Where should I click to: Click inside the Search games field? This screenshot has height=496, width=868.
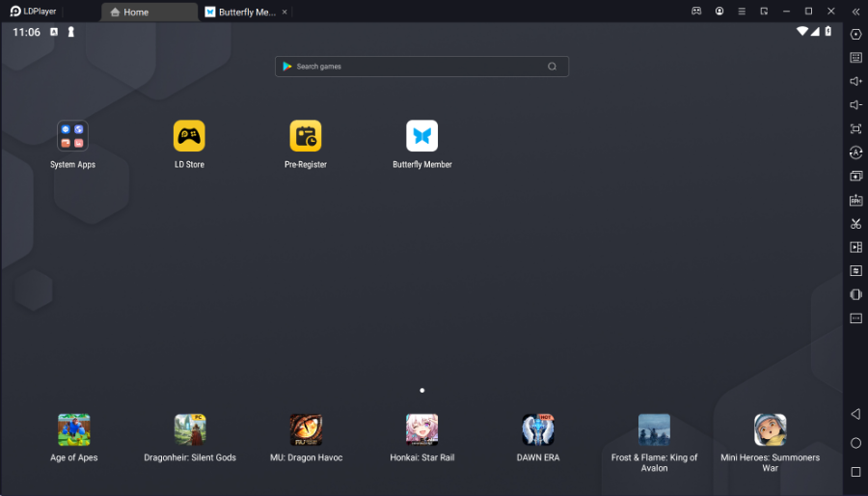(421, 67)
